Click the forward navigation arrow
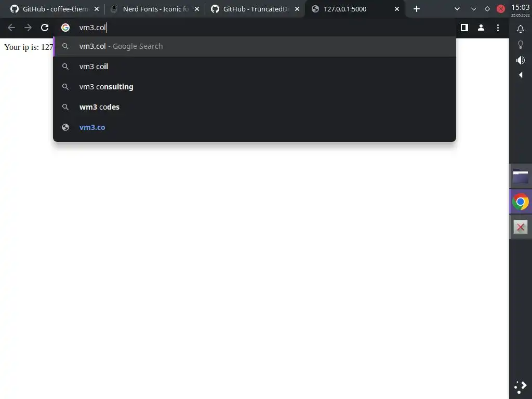Viewport: 532px width, 399px height. (28, 28)
